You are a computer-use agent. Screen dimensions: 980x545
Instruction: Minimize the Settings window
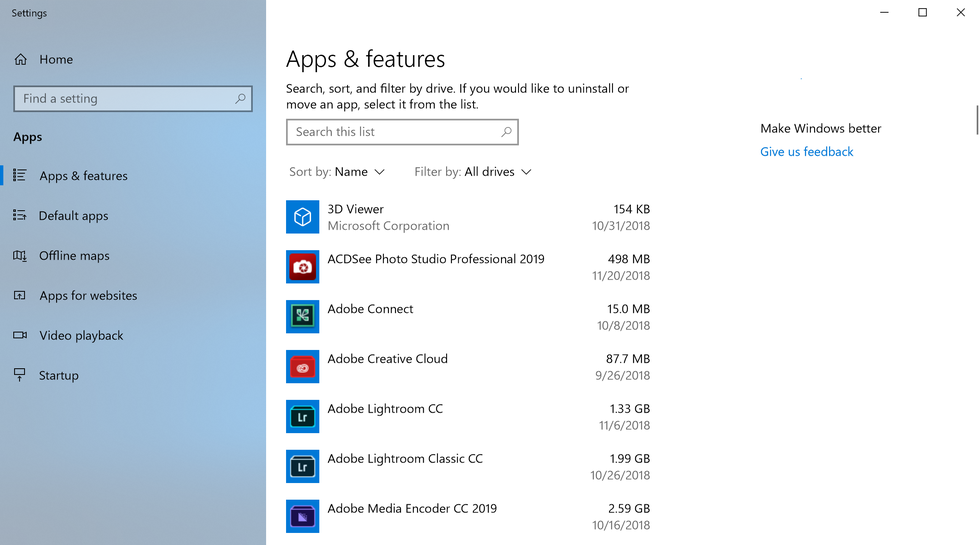[884, 12]
